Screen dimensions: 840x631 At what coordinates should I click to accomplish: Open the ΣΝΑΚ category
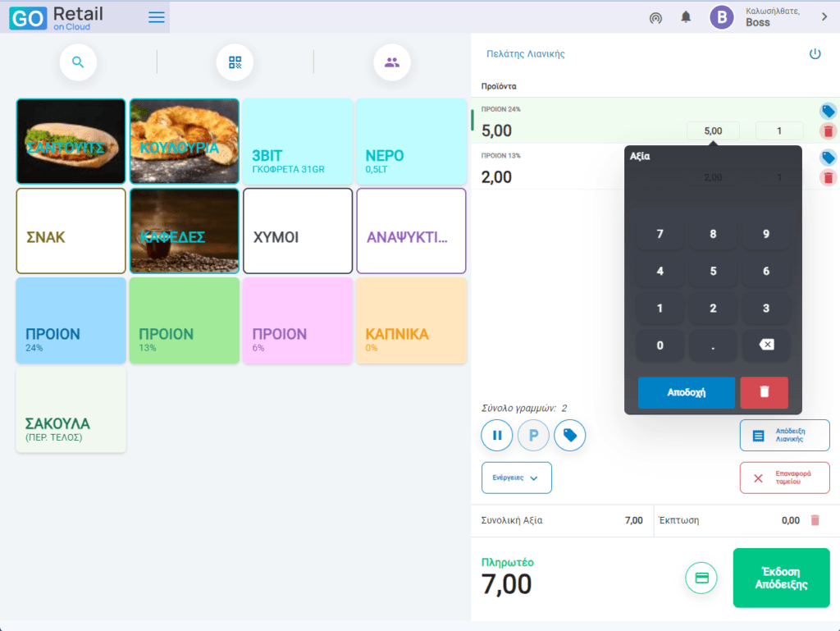pos(71,231)
